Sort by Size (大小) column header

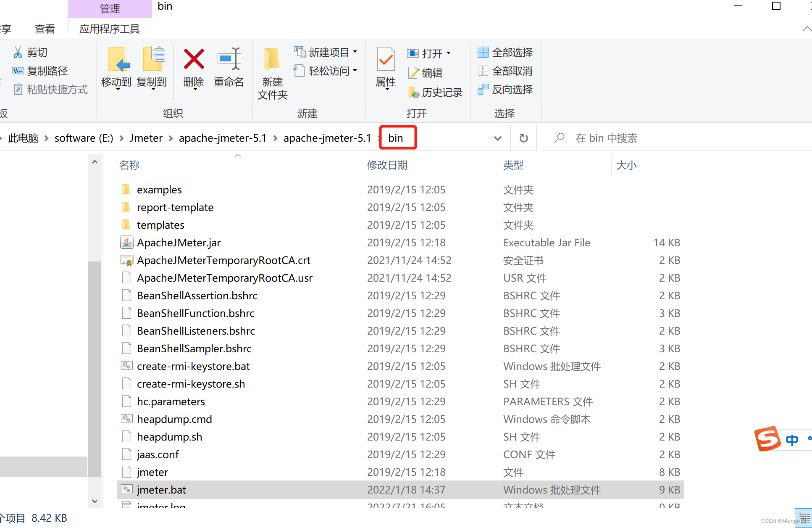coord(626,165)
